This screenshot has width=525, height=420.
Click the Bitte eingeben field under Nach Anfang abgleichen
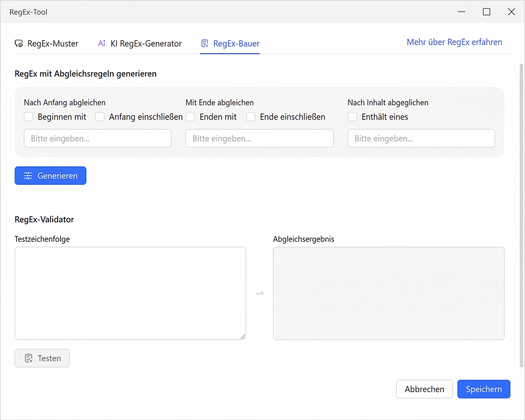click(97, 138)
